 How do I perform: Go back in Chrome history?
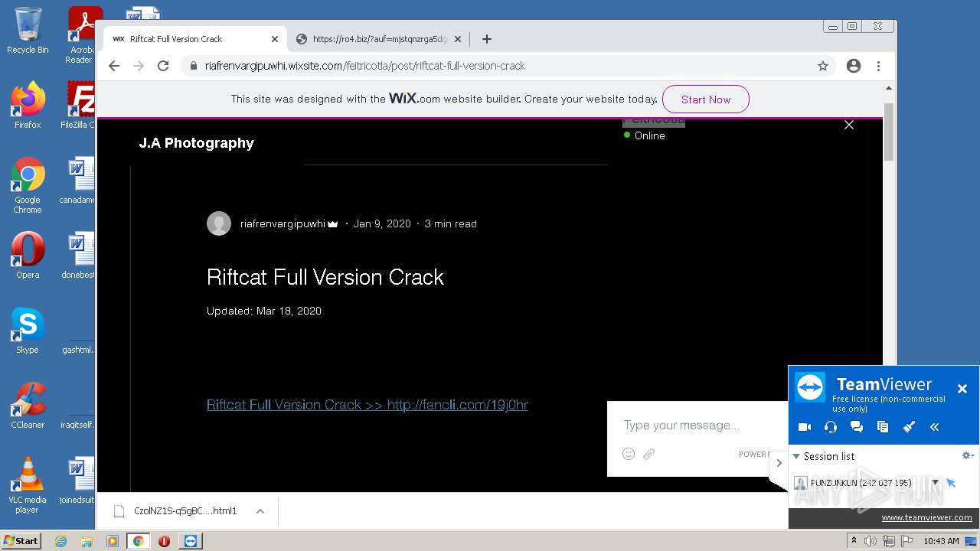pyautogui.click(x=114, y=66)
